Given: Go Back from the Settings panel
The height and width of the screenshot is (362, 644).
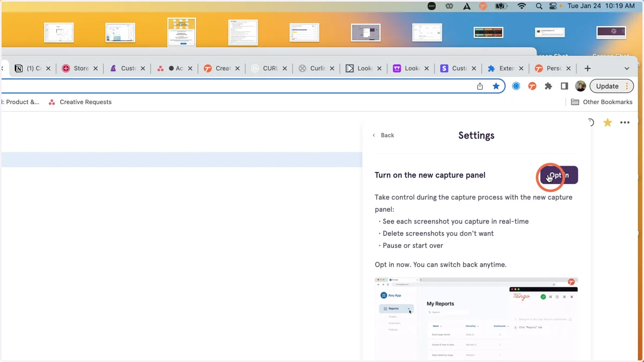Looking at the screenshot, I should tap(384, 135).
